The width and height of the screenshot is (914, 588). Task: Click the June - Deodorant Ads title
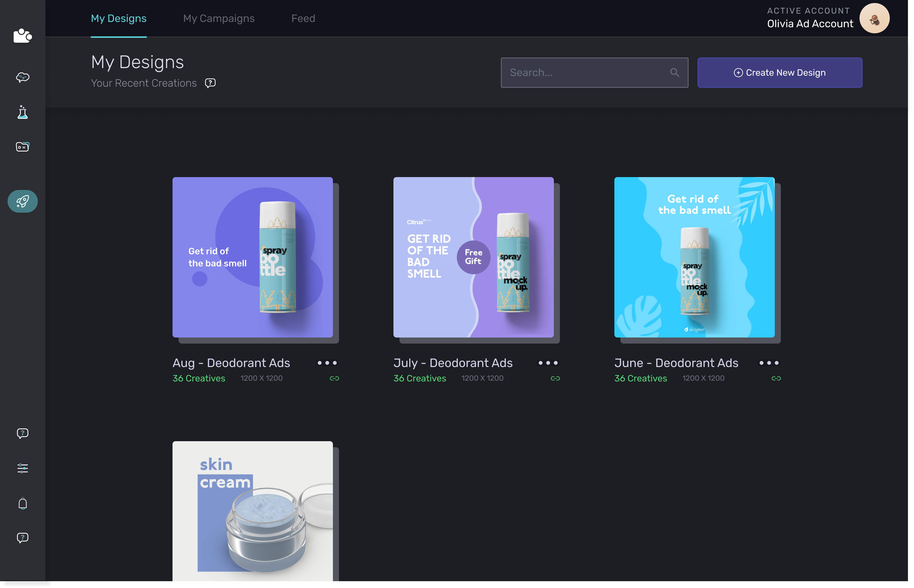pyautogui.click(x=676, y=363)
